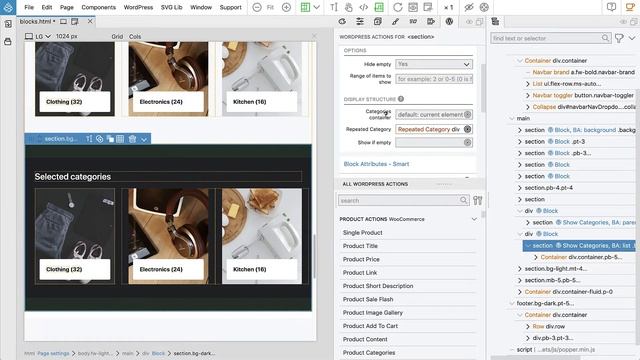The width and height of the screenshot is (640, 360).
Task: Open chevron menu on selected section toolbar
Action: 144,139
